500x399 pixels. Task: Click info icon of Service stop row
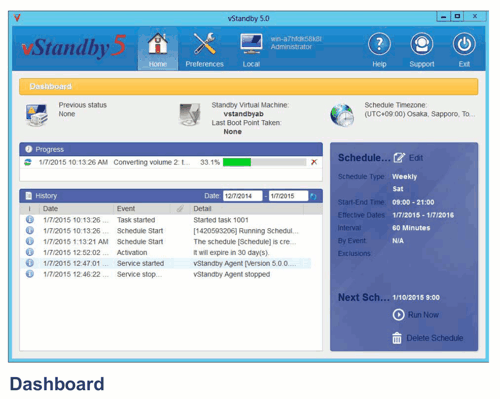pos(30,274)
